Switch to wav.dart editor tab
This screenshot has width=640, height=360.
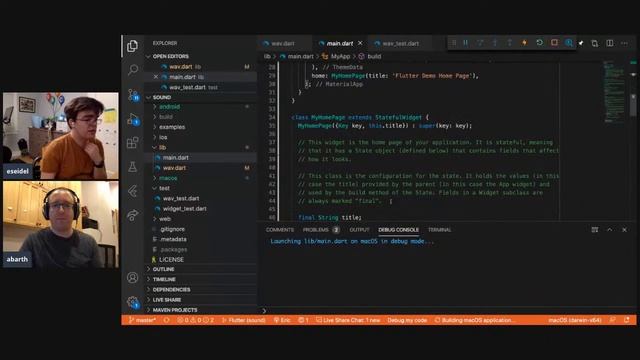point(283,43)
